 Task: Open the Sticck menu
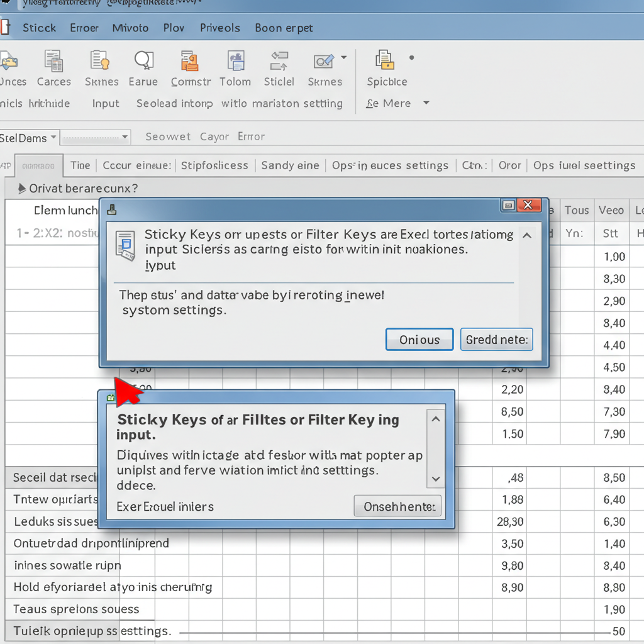[39, 28]
